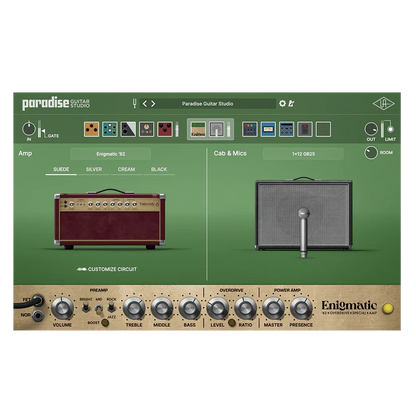
Task: Click the VOLUME knob on the preamp
Action: [62, 308]
